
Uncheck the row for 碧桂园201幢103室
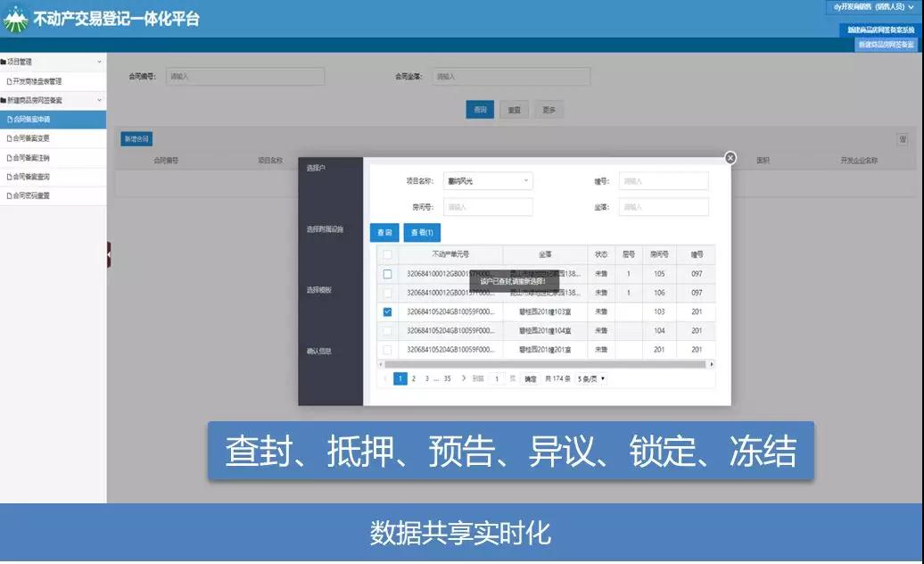tap(387, 312)
